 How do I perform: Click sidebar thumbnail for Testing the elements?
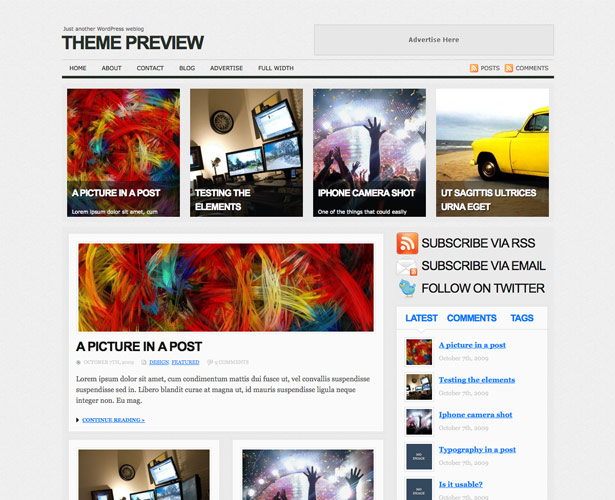coord(419,387)
